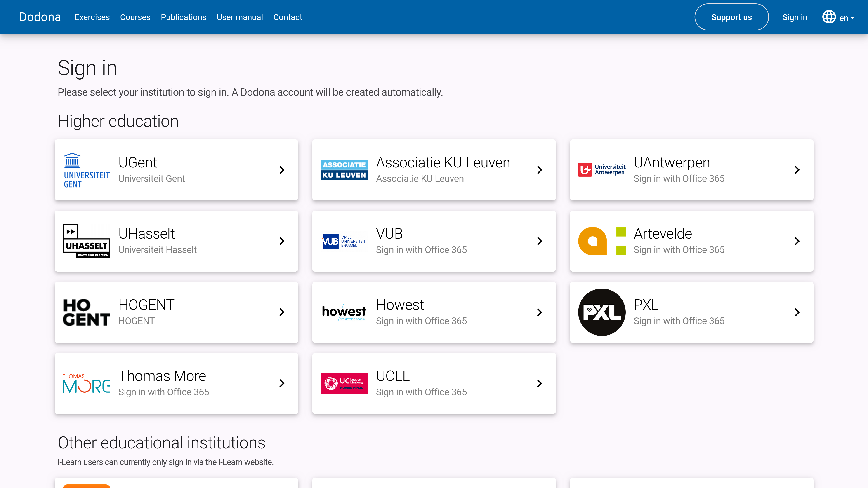
Task: Open the Courses menu item
Action: point(135,17)
